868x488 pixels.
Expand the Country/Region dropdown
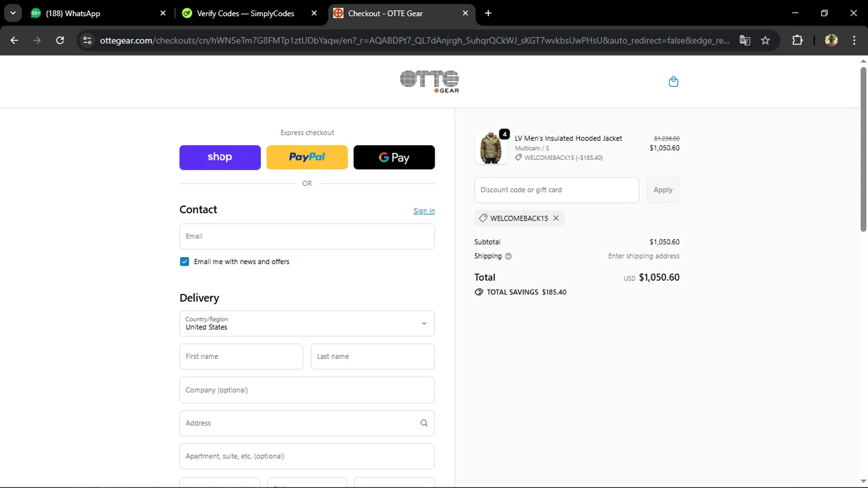pos(307,324)
